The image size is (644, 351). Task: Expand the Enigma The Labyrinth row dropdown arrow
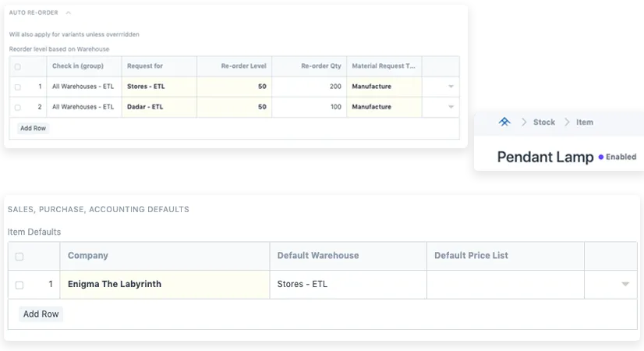tap(625, 285)
